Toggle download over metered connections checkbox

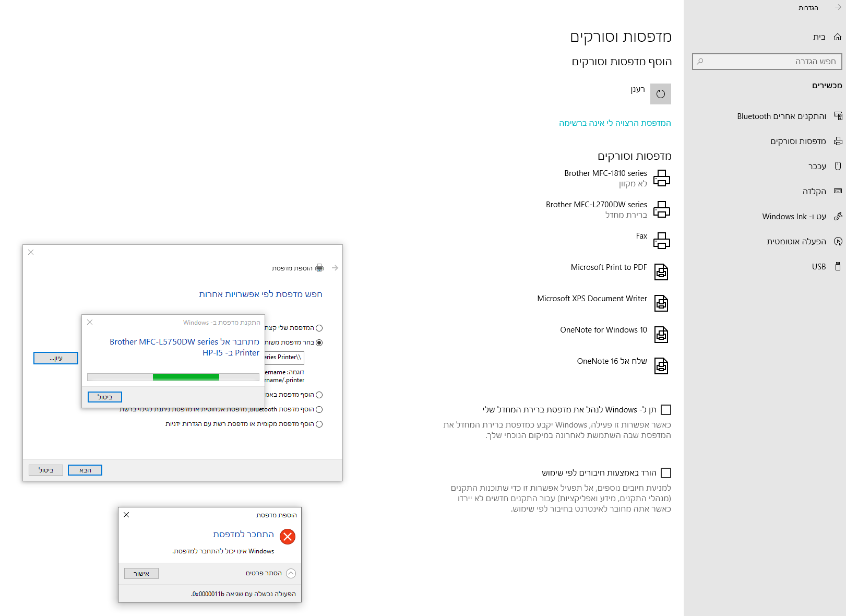[x=666, y=473]
